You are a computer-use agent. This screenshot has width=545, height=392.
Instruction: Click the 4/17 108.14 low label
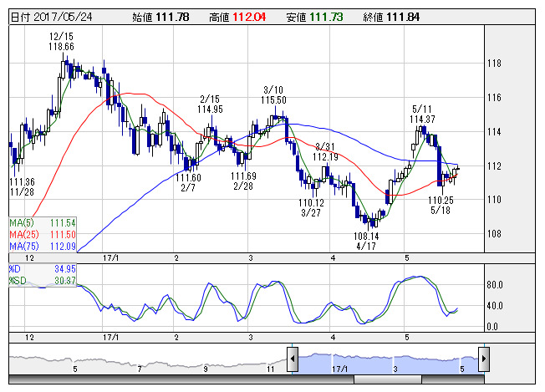(x=366, y=242)
